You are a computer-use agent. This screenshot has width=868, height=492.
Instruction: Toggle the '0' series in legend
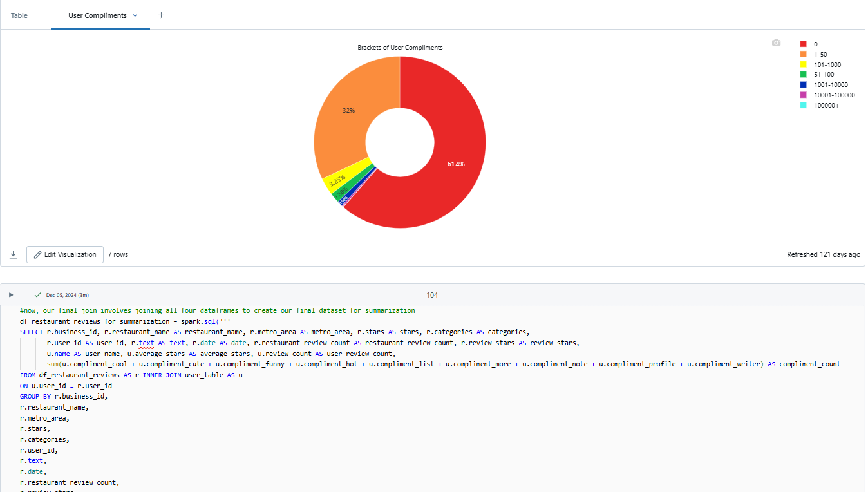tap(815, 44)
